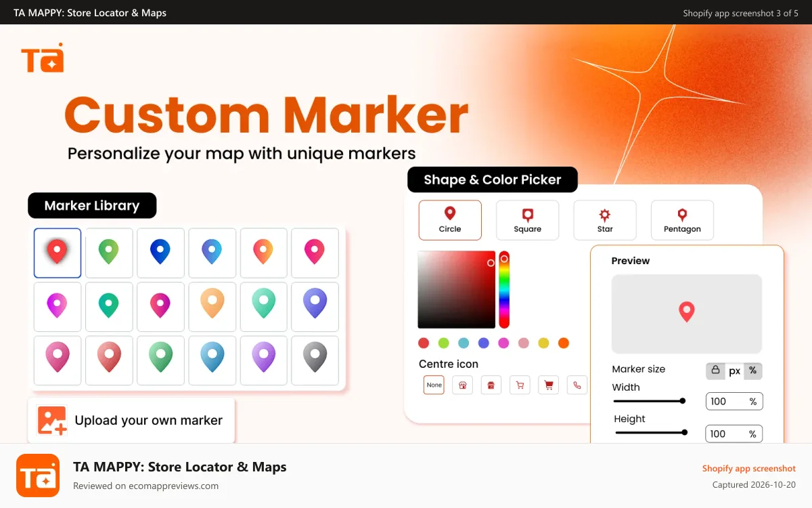The height and width of the screenshot is (508, 812).
Task: Choose the large mint-green marker
Action: click(x=263, y=307)
